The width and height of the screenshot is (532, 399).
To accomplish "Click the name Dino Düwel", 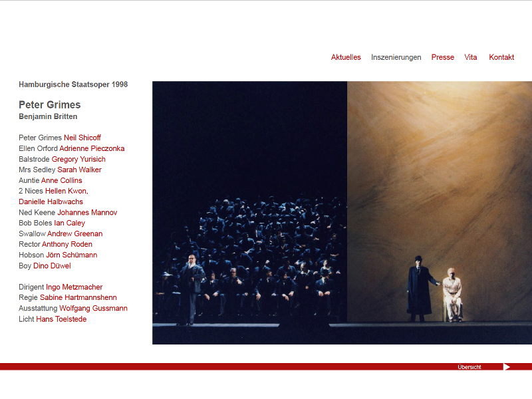I will tap(52, 266).
